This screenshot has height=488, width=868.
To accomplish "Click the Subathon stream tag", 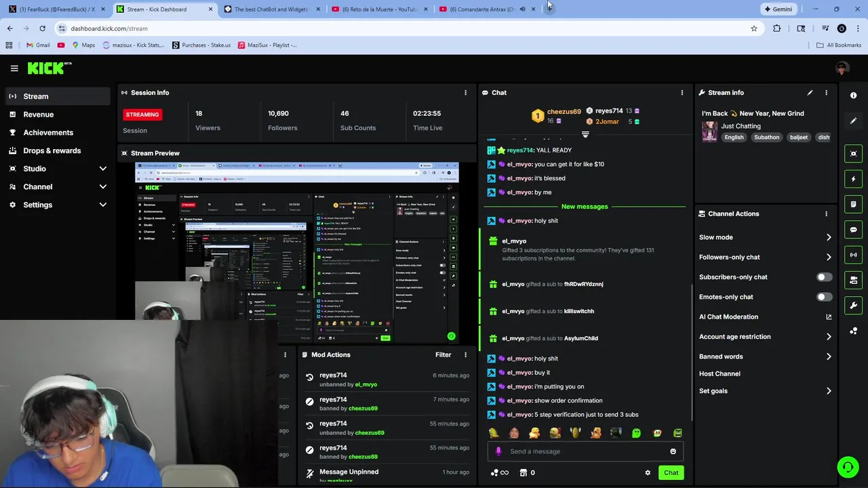I will pos(766,138).
